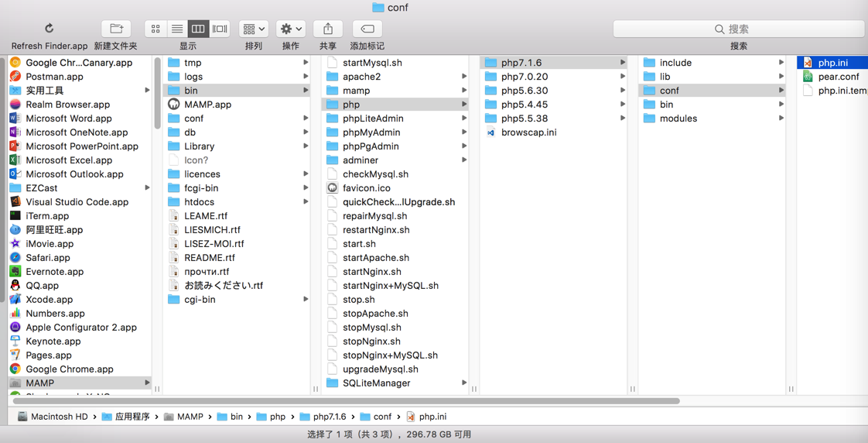Select the Pages.app icon
The height and width of the screenshot is (443, 868).
coord(15,355)
